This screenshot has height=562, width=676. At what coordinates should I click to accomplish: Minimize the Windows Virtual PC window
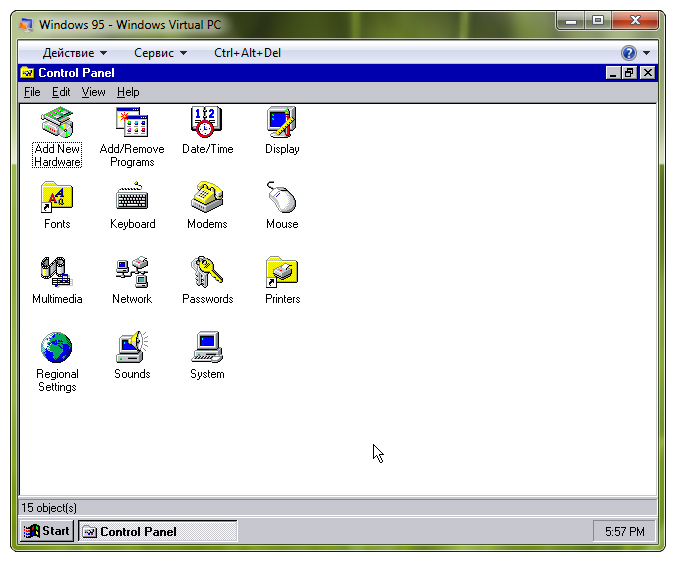point(571,21)
